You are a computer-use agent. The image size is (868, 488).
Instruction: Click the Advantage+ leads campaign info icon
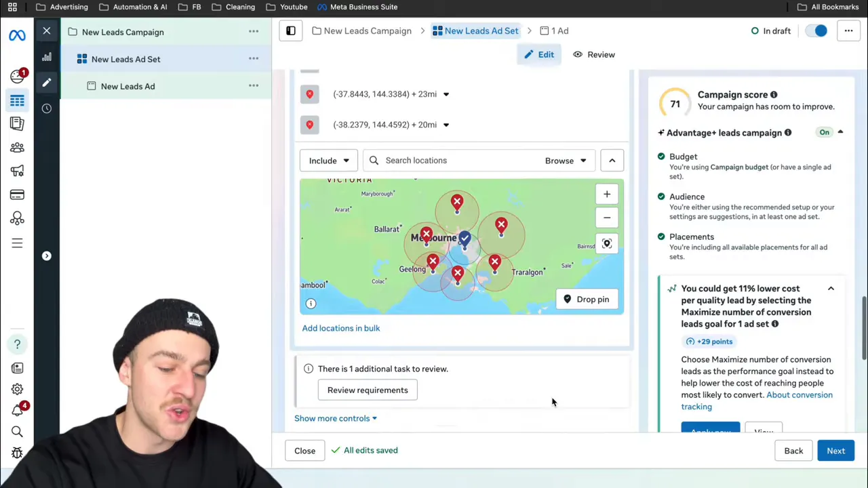tap(788, 133)
